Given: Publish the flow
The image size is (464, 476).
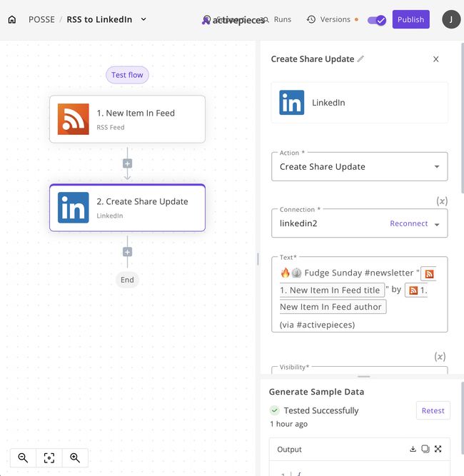Looking at the screenshot, I should click(x=411, y=19).
